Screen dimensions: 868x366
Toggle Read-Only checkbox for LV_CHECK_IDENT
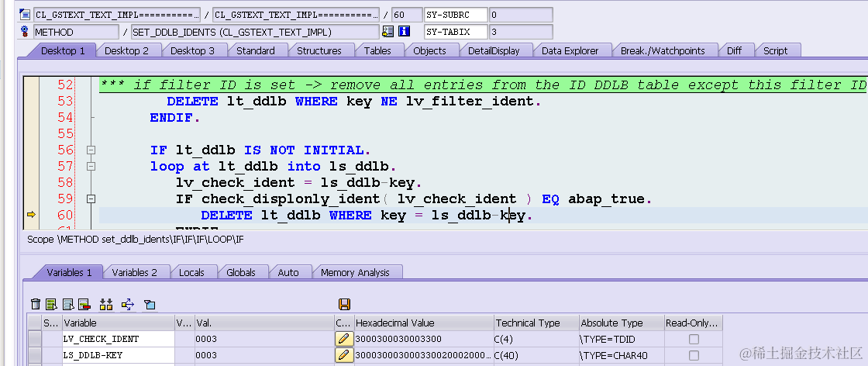(x=694, y=339)
